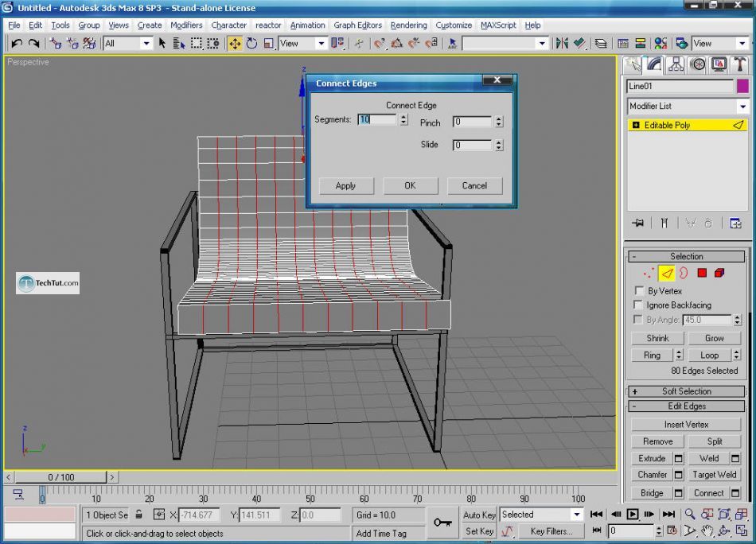Click Zoom magnifier viewport icon
This screenshot has width=756, height=544.
click(690, 514)
